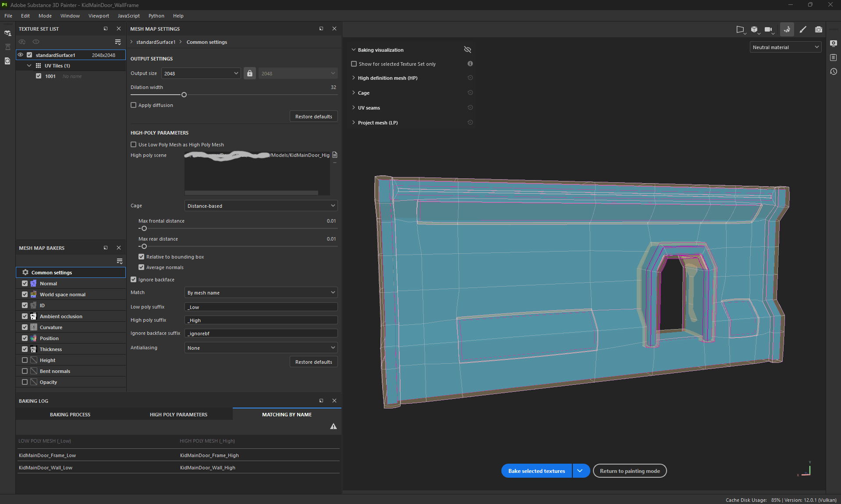Select the baking mode croissant icon
The image size is (841, 504).
click(x=787, y=29)
